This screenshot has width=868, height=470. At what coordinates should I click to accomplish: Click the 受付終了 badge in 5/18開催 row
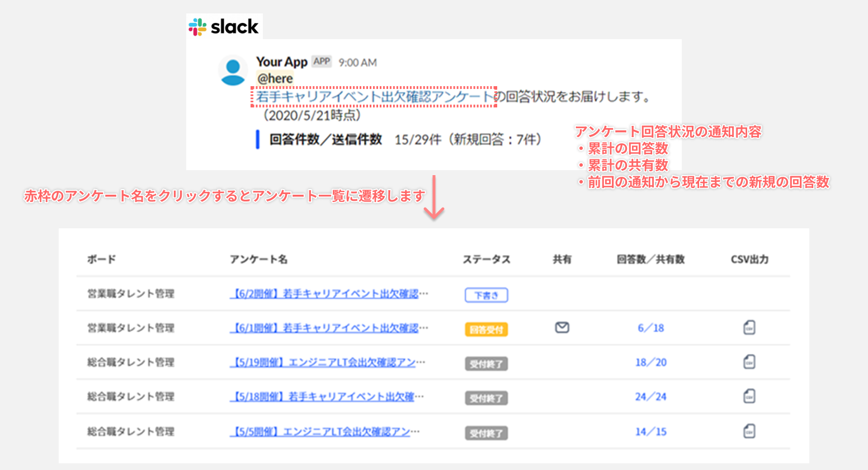tap(487, 398)
